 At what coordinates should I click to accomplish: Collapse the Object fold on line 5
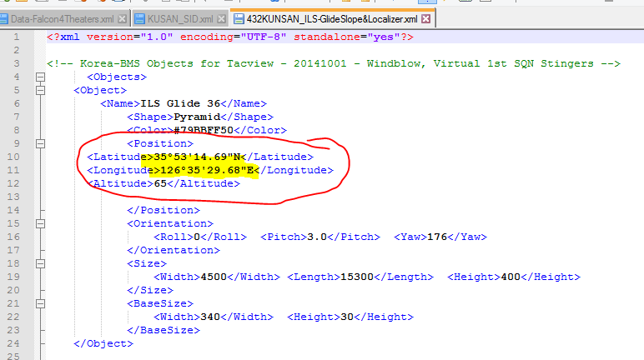click(x=40, y=90)
